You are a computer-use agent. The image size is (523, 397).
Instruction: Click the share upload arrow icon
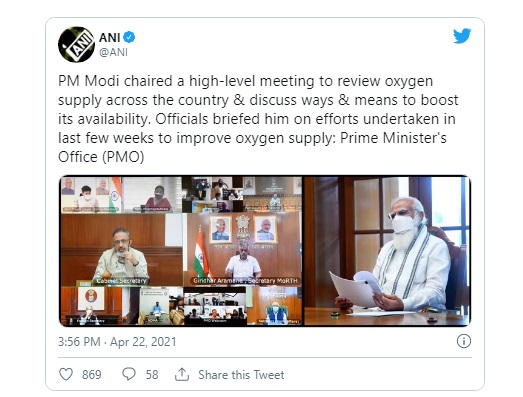click(182, 374)
